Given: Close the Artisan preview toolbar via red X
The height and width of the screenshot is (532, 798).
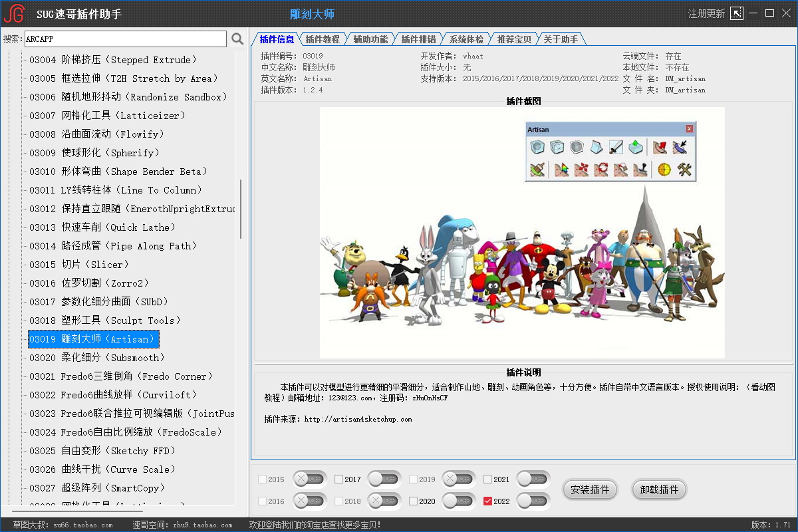Looking at the screenshot, I should coord(690,129).
